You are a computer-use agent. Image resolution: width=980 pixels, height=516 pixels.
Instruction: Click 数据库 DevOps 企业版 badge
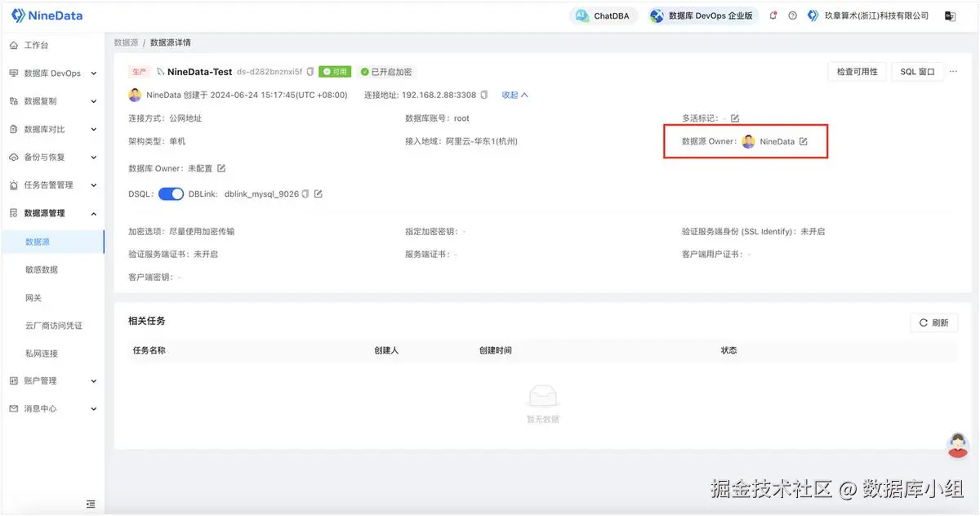pos(703,16)
